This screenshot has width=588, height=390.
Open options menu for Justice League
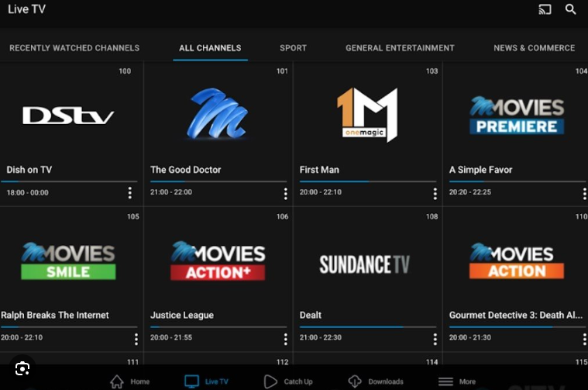[x=286, y=339]
